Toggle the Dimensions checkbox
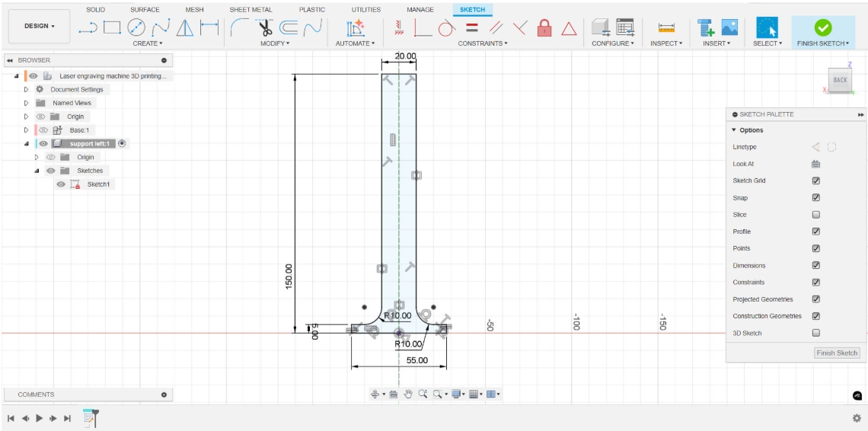The image size is (868, 431). point(815,265)
